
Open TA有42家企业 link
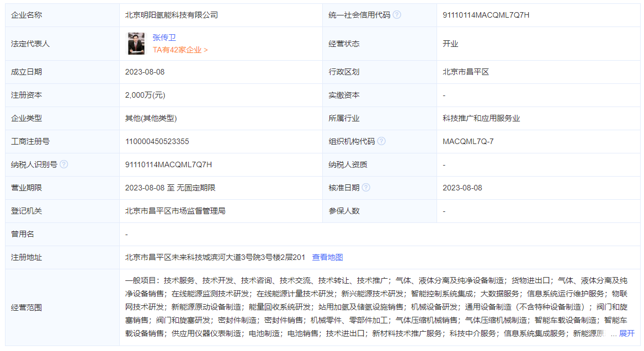(180, 50)
